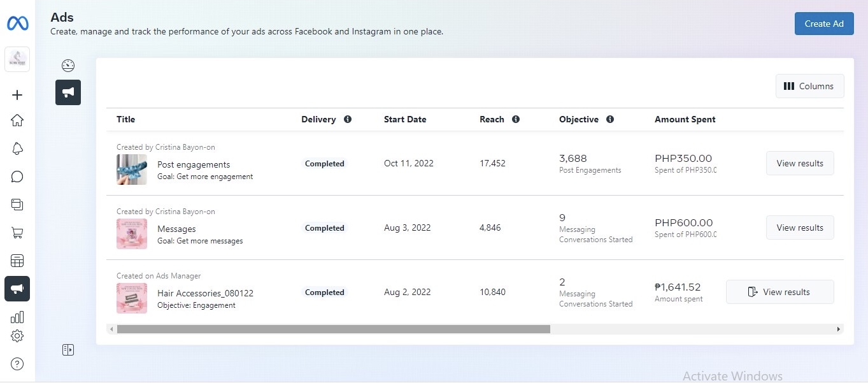868x383 pixels.
Task: Click the Create Ad button
Action: coord(823,24)
